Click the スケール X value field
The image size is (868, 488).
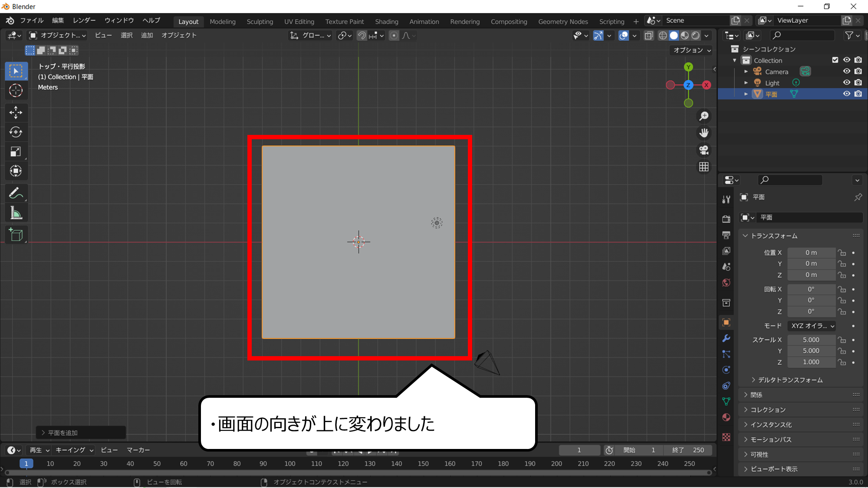pos(811,340)
